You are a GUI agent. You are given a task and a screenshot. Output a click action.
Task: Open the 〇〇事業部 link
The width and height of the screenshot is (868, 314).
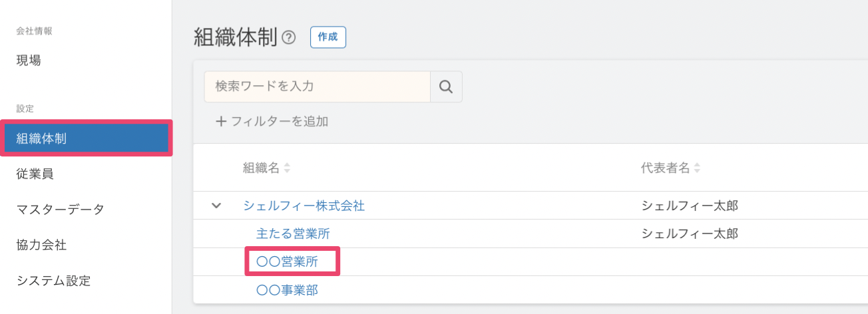coord(287,290)
